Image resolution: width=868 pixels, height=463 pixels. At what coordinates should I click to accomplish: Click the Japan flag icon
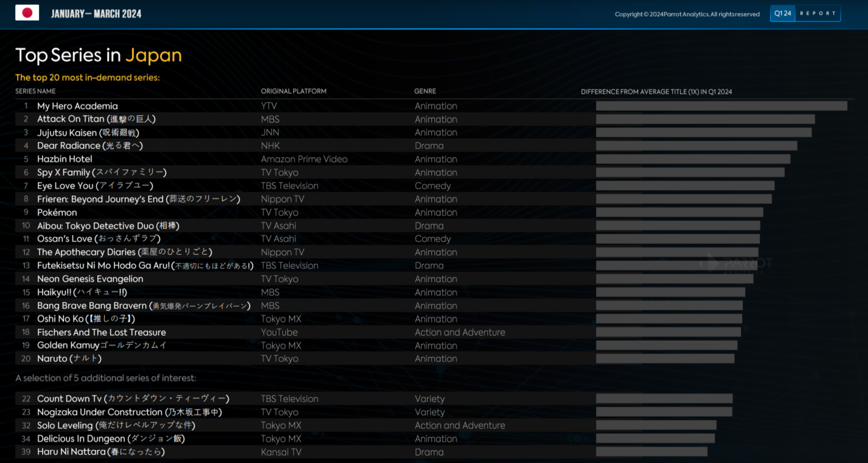27,13
